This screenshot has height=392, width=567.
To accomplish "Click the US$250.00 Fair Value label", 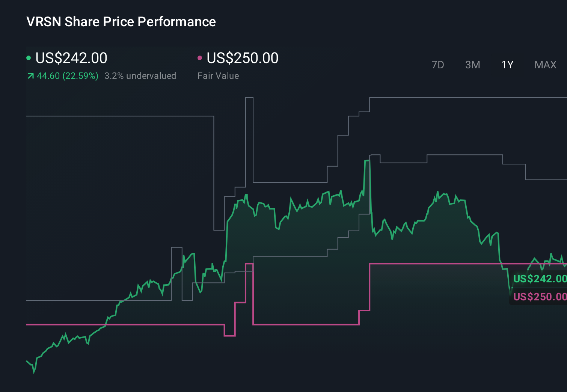I will click(243, 58).
